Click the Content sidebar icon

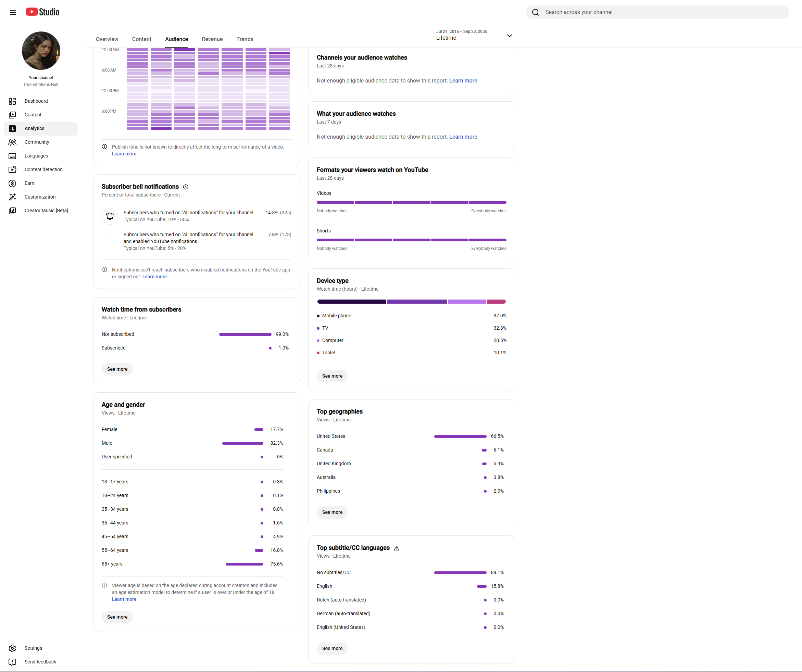12,115
